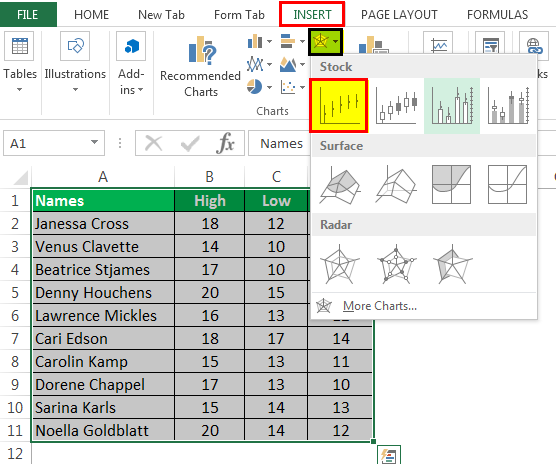The height and width of the screenshot is (464, 556).
Task: Click the Tables icon
Action: click(19, 46)
